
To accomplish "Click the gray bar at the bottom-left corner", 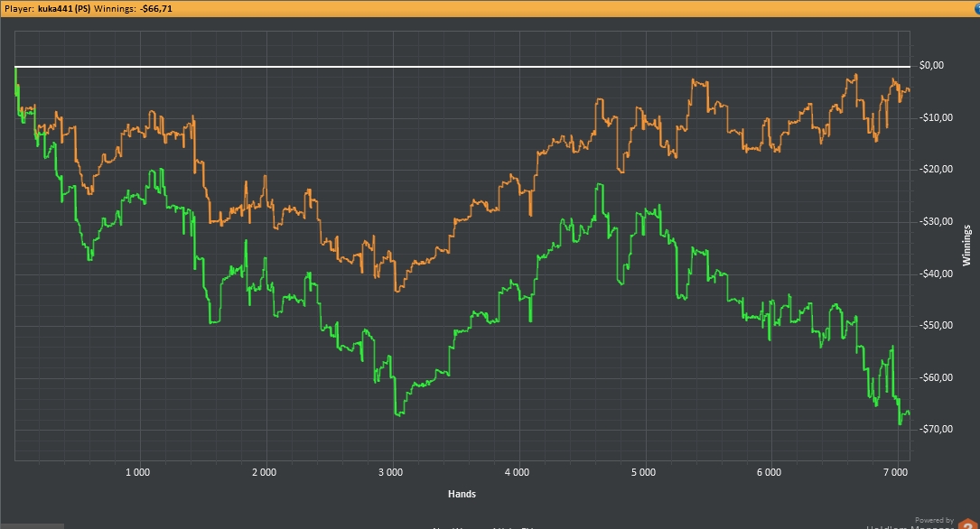I will pos(32,525).
